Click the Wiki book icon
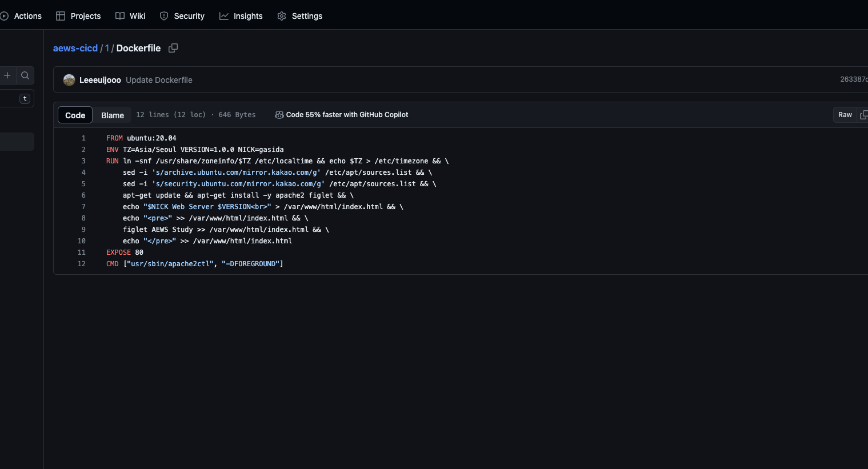Viewport: 868px width, 469px height. [x=120, y=16]
